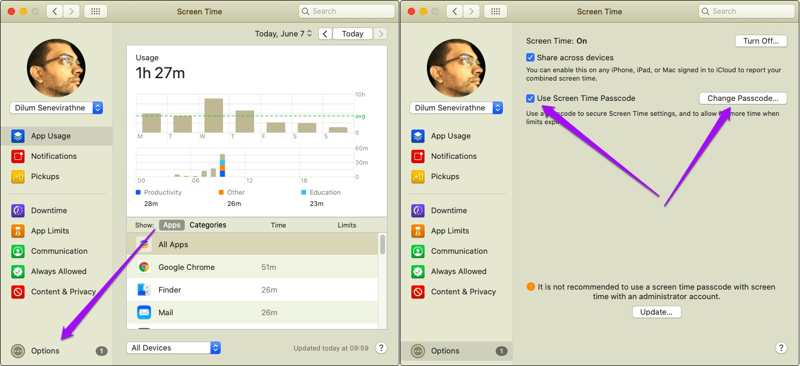The width and height of the screenshot is (800, 366).
Task: Click the Turn Off button
Action: point(761,41)
